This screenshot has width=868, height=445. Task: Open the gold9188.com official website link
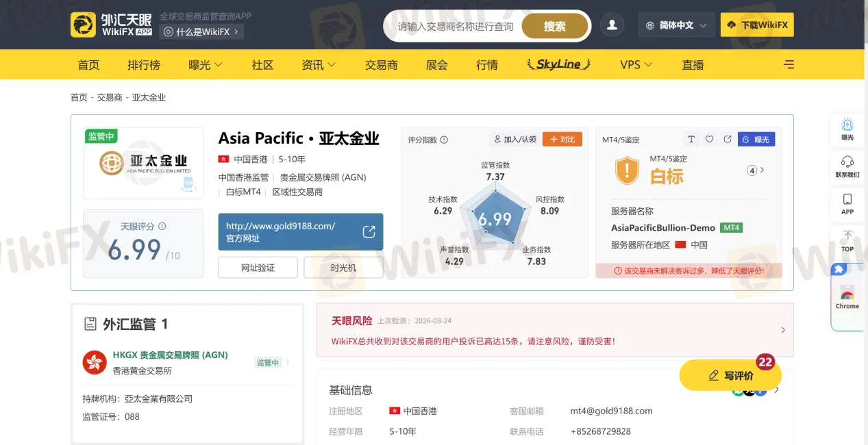[x=301, y=232]
